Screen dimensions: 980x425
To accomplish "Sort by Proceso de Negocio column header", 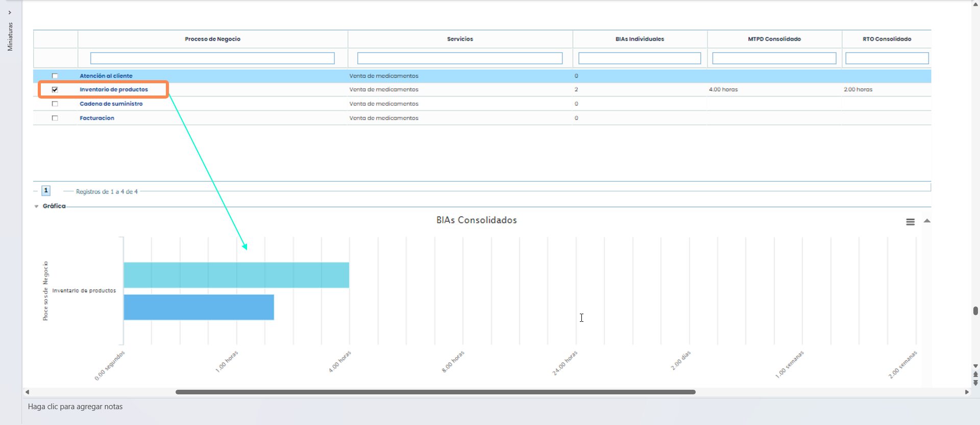I will [212, 39].
